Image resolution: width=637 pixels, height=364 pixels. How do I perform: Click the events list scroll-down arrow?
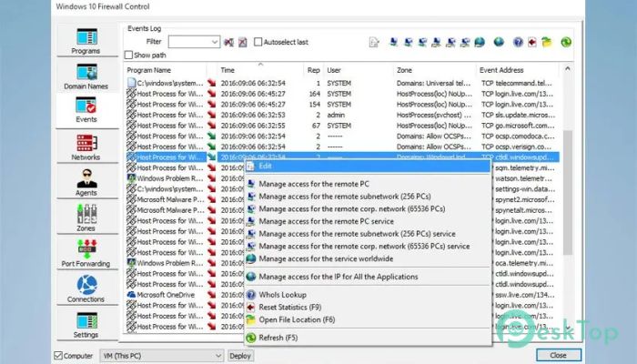(x=567, y=328)
